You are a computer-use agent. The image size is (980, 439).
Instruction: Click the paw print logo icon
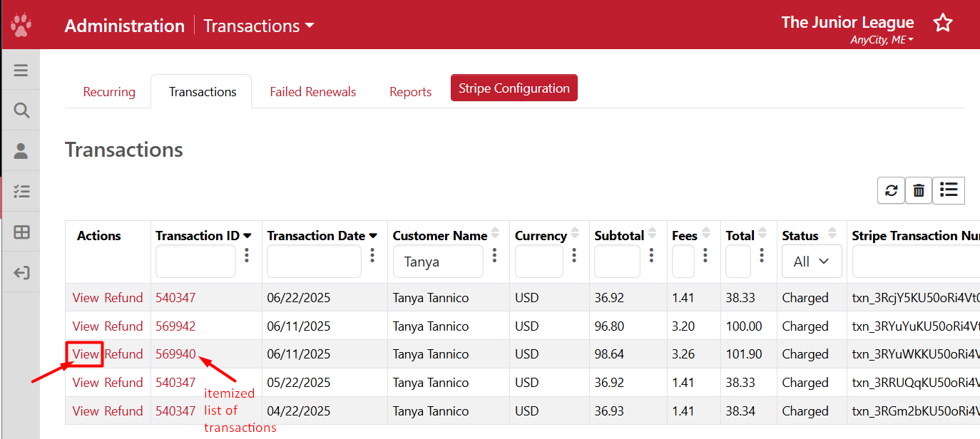click(21, 26)
